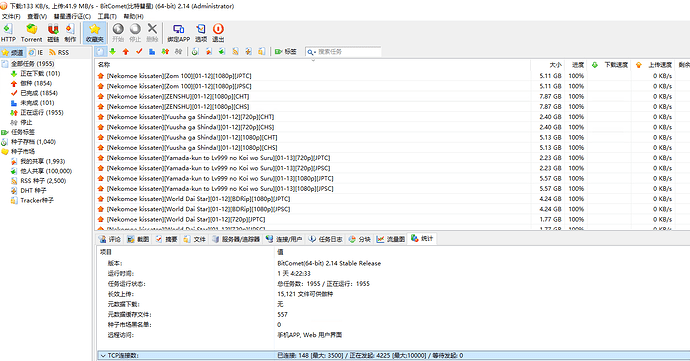Viewport: 690px width, 361px height.
Task: Open the Comet Passport (彗星通行证) menu
Action: (x=72, y=16)
